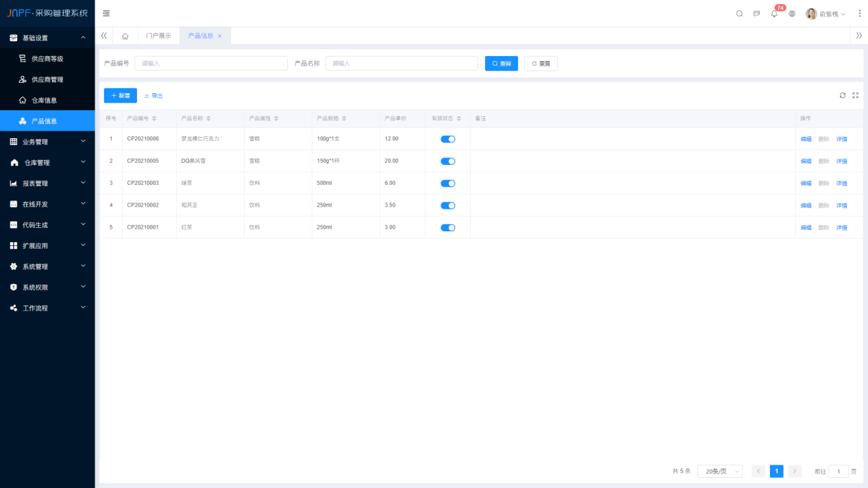This screenshot has height=488, width=868.
Task: Sort by 产品规格 column
Action: (344, 119)
